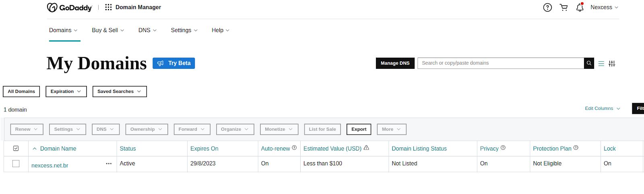
Task: Click the All Domains button
Action: pos(21,91)
